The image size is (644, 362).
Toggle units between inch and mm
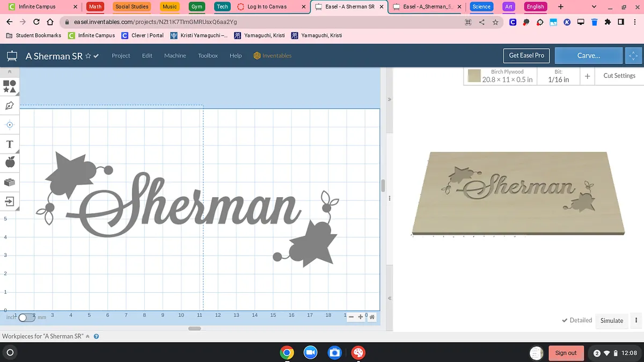[26, 317]
